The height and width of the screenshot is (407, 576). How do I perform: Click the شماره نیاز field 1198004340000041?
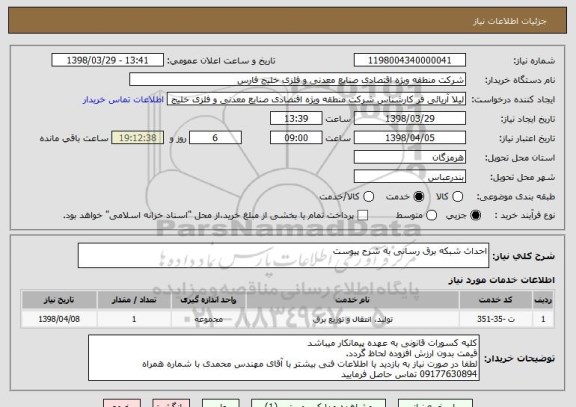pyautogui.click(x=410, y=60)
